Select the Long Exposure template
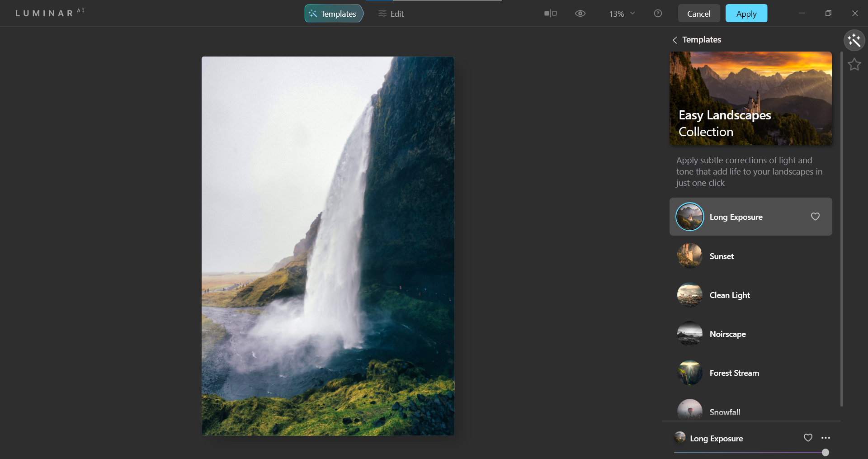This screenshot has height=459, width=868. pos(750,217)
